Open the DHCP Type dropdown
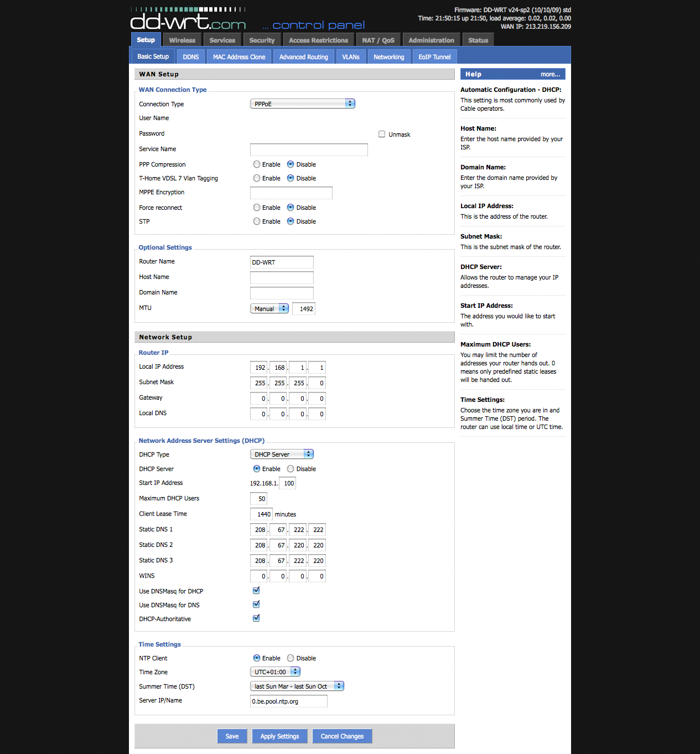The height and width of the screenshot is (754, 700). point(282,455)
